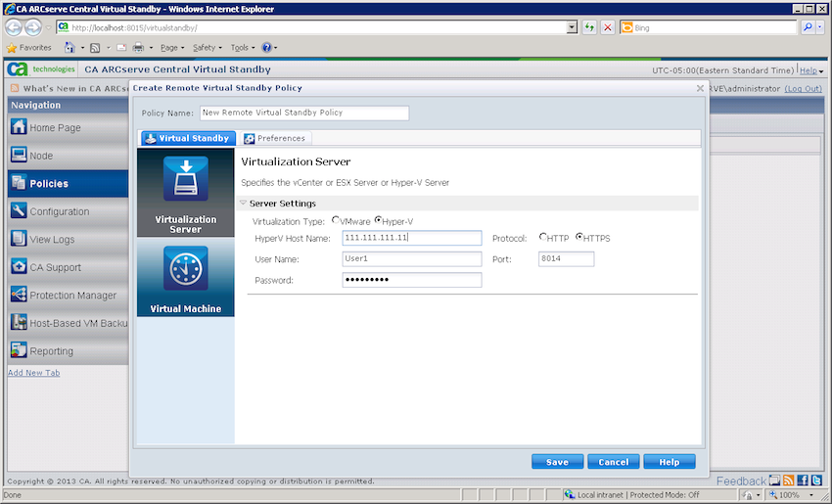Open the zoom level dropdown in the status bar

[x=811, y=495]
